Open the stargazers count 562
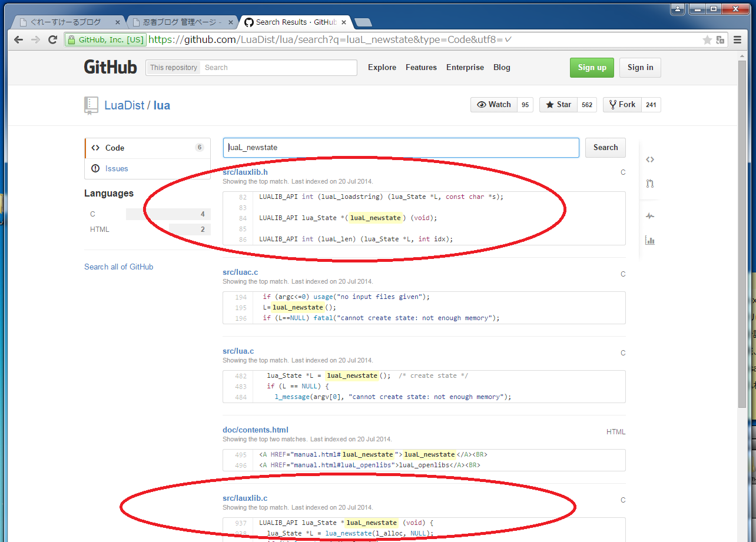756x542 pixels. click(x=587, y=105)
